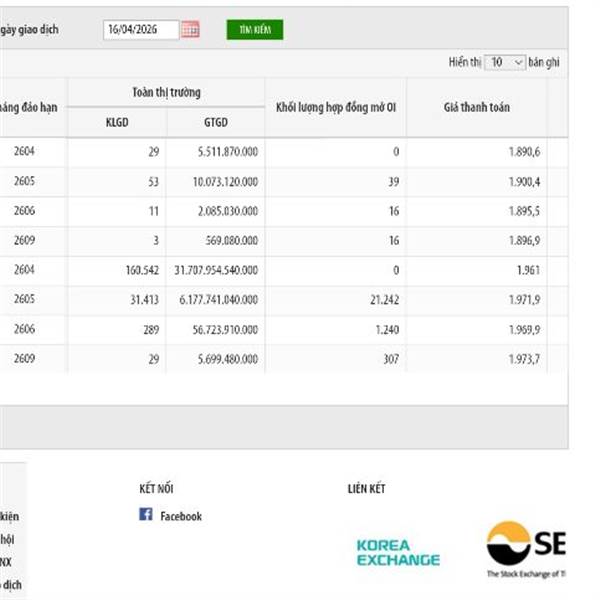Select GTGD value 31.707.954.540.000

[x=216, y=271]
